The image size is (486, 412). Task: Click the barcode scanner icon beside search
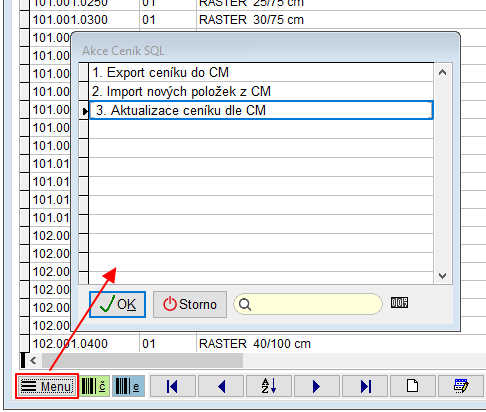(399, 303)
